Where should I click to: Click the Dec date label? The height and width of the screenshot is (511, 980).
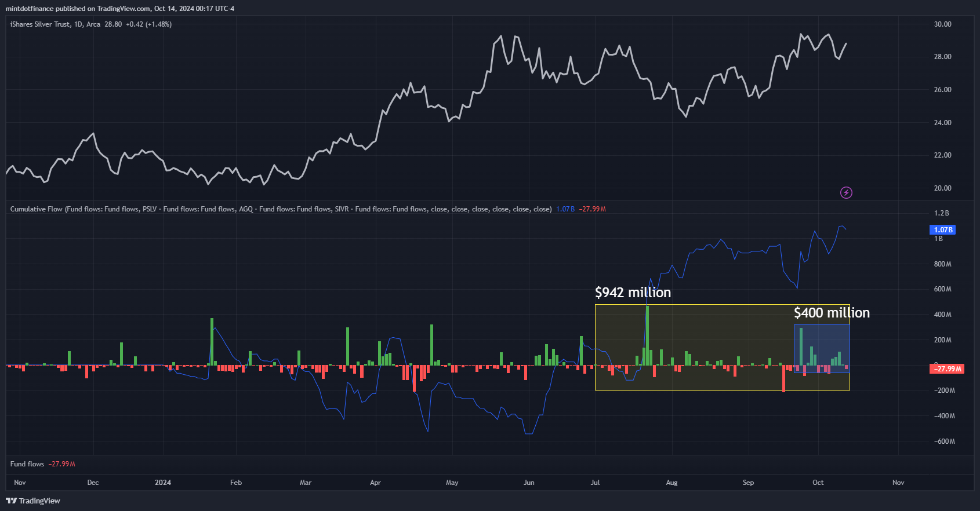(93, 483)
